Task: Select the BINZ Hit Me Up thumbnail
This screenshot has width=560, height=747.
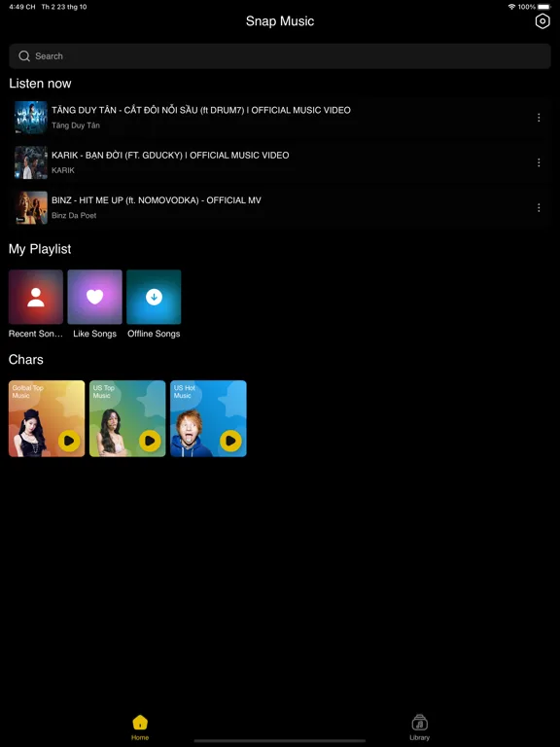Action: pos(31,208)
